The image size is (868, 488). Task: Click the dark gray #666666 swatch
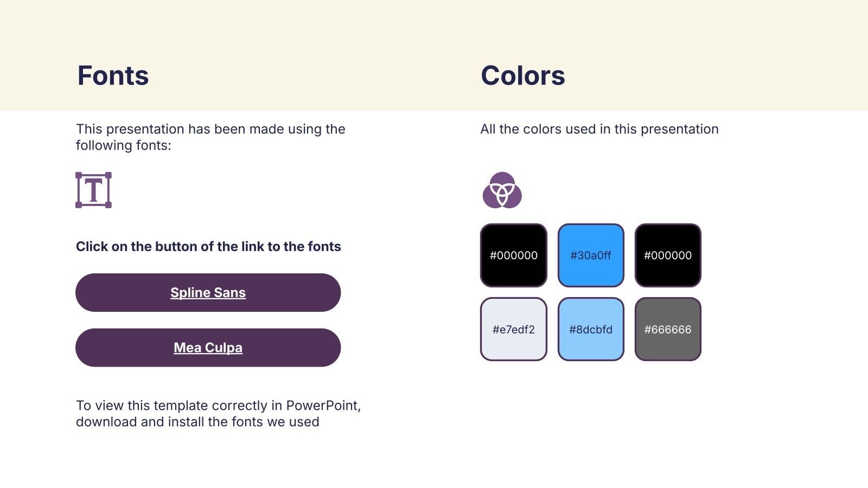(x=668, y=329)
